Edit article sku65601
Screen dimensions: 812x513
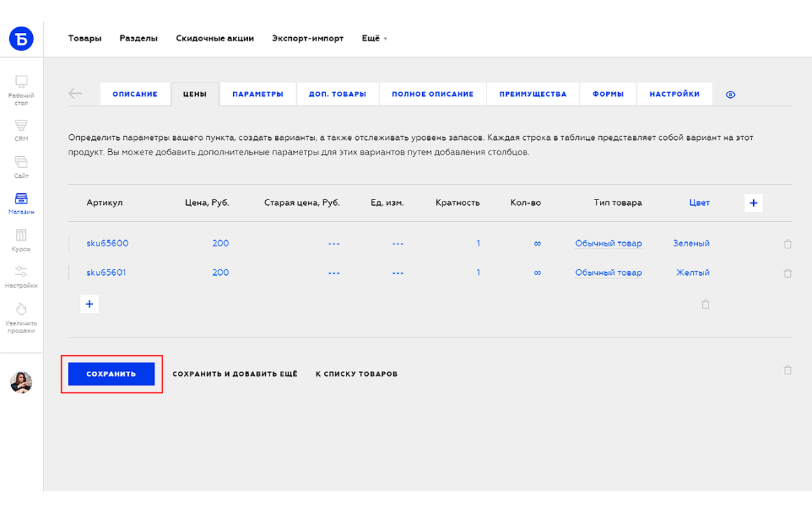tap(106, 273)
